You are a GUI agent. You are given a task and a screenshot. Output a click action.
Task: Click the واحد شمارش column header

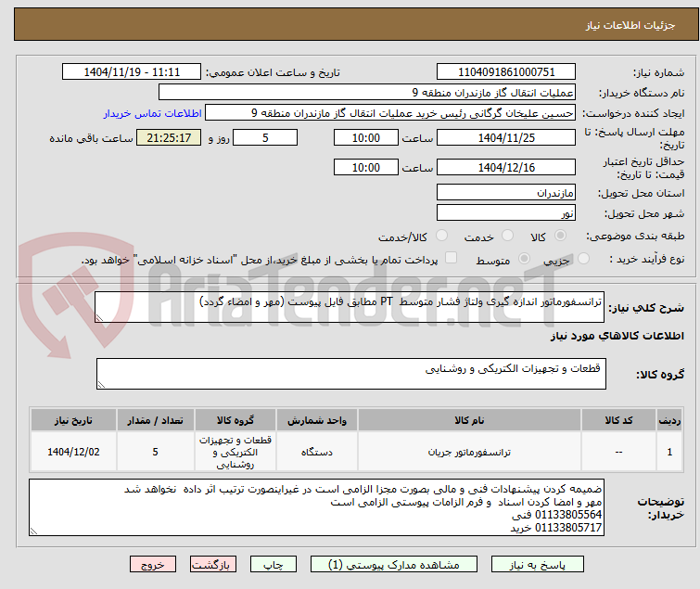tap(316, 420)
